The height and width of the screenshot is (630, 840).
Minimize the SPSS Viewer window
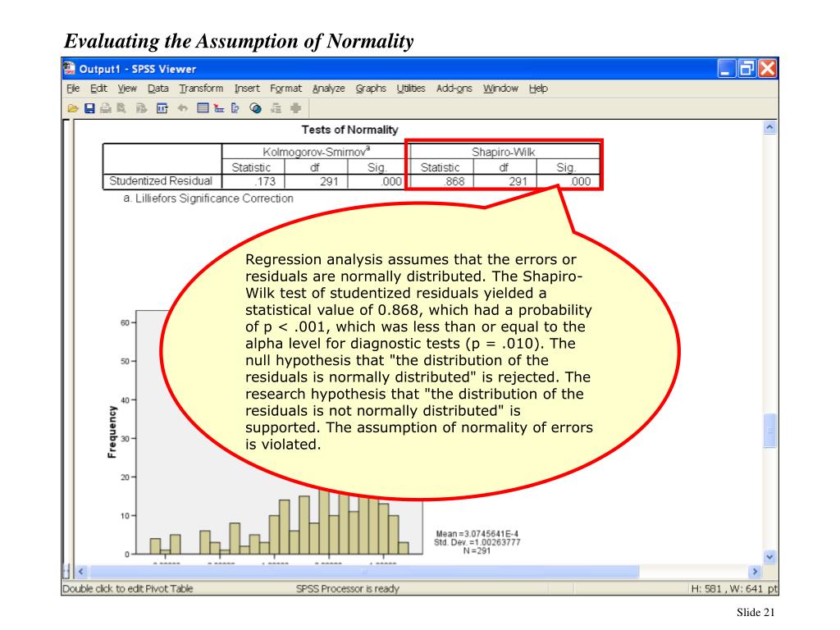pos(727,69)
